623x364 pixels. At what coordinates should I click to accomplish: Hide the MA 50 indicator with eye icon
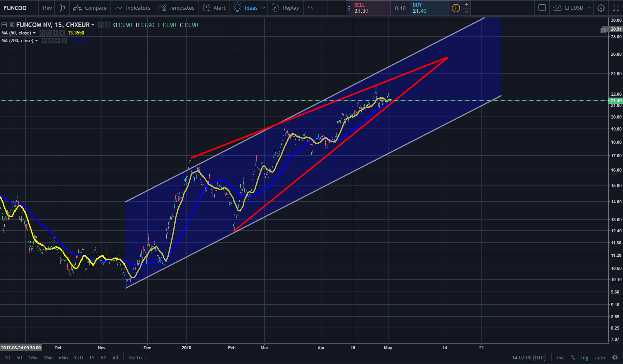tap(42, 33)
